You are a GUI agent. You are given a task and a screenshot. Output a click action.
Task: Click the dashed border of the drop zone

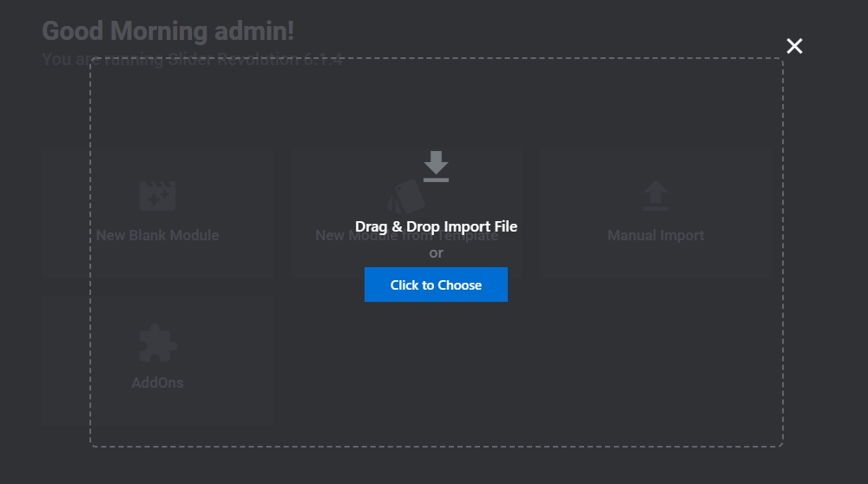pyautogui.click(x=91, y=260)
